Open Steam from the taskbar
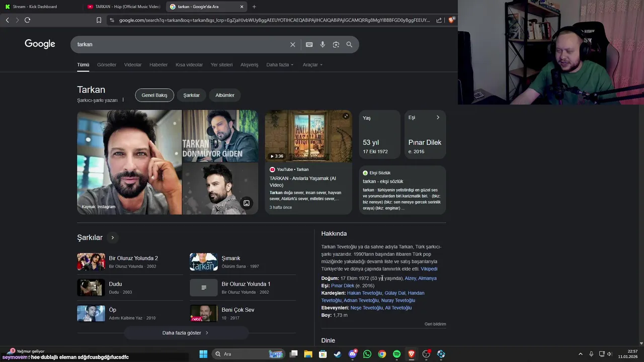 pos(338,354)
